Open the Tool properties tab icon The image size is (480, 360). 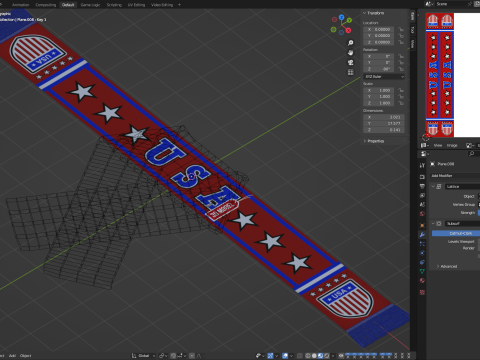(422, 165)
